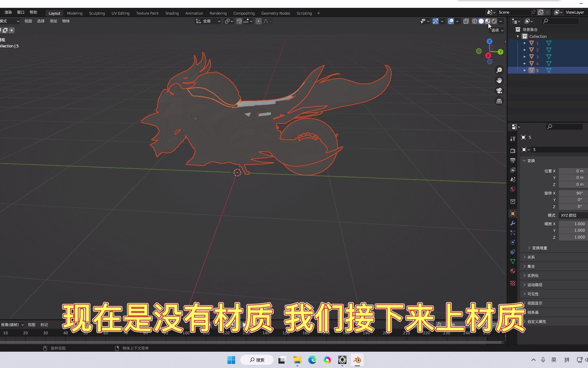The width and height of the screenshot is (588, 368).
Task: Open Object Data mesh tab icon
Action: coord(513,261)
